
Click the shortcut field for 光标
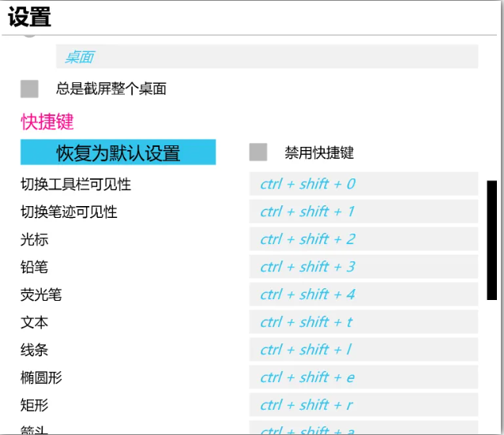click(x=363, y=239)
